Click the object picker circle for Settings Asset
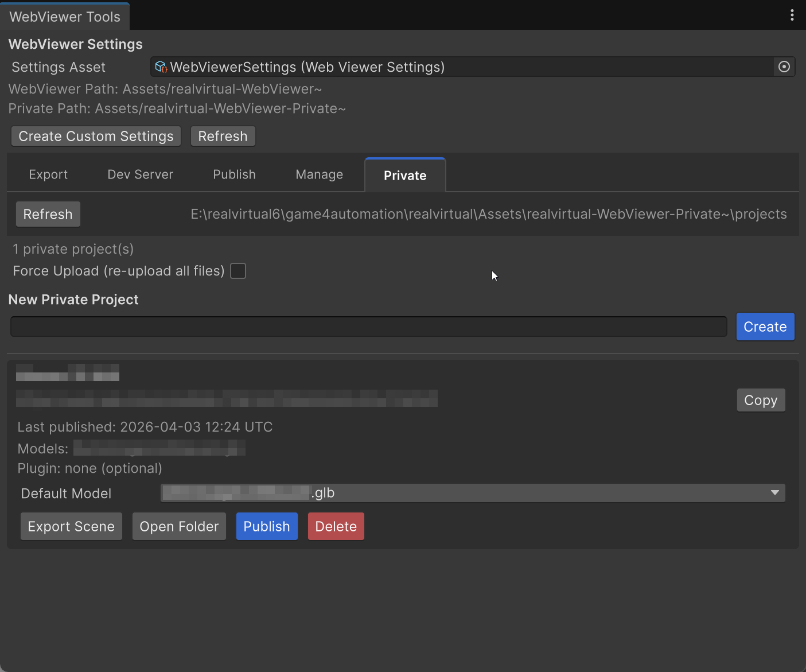The image size is (806, 672). click(x=784, y=67)
